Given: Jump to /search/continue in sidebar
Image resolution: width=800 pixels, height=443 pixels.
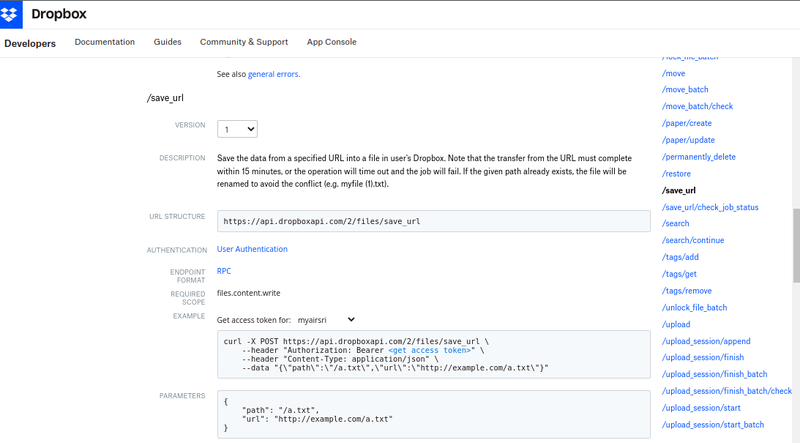Looking at the screenshot, I should [693, 240].
